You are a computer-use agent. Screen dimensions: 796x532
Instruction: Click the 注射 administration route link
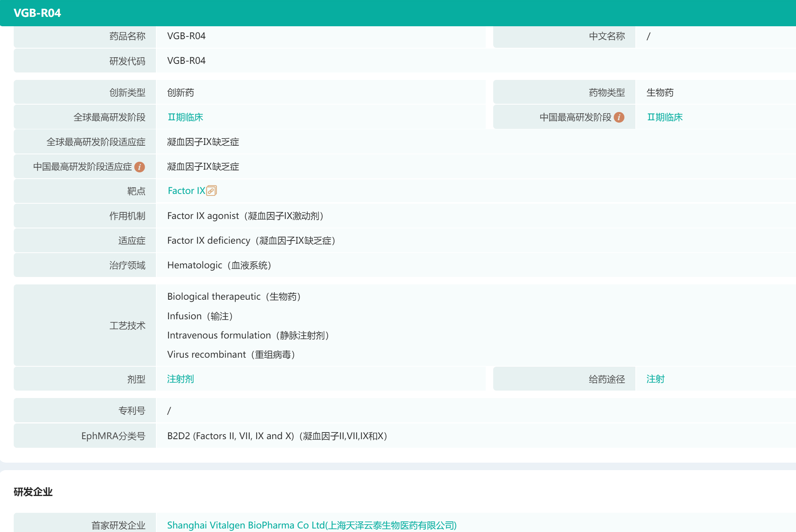(655, 378)
